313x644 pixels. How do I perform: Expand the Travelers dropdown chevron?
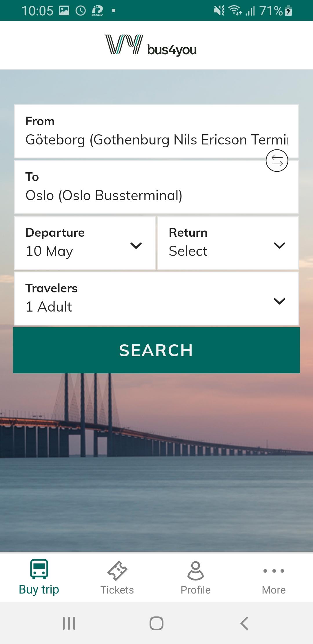(279, 301)
